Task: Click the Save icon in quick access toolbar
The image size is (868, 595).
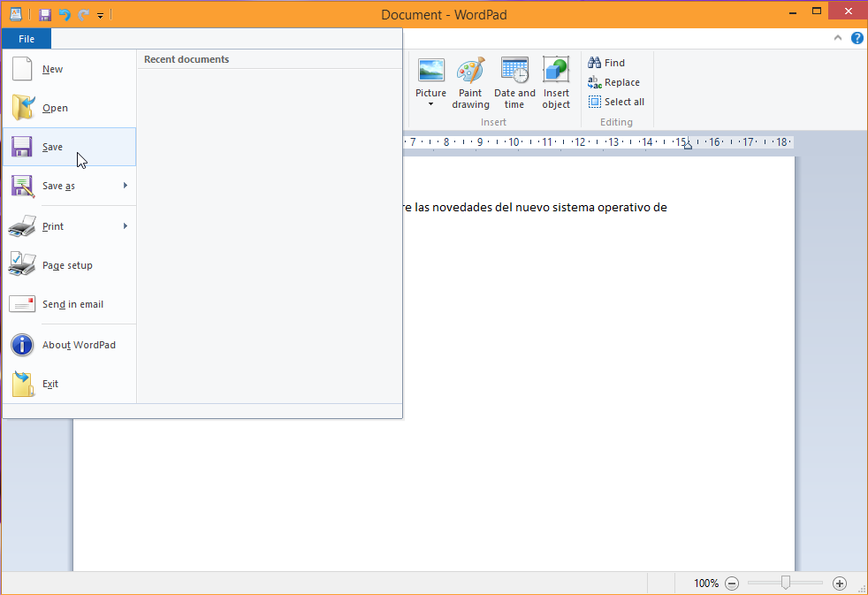Action: (x=45, y=15)
